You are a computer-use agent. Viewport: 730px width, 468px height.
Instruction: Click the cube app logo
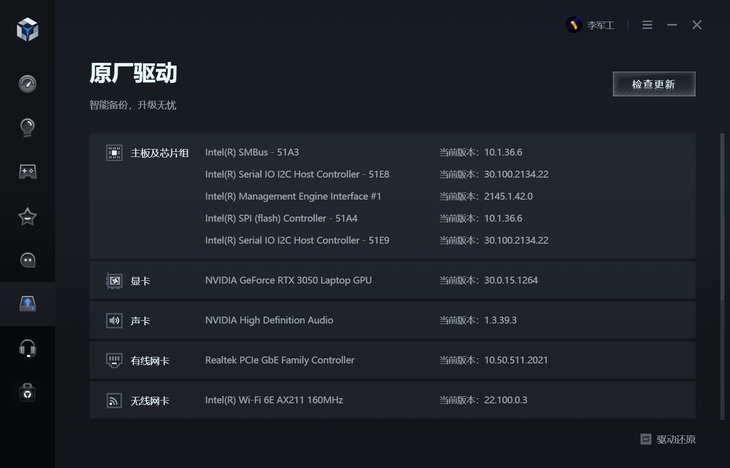click(x=27, y=29)
